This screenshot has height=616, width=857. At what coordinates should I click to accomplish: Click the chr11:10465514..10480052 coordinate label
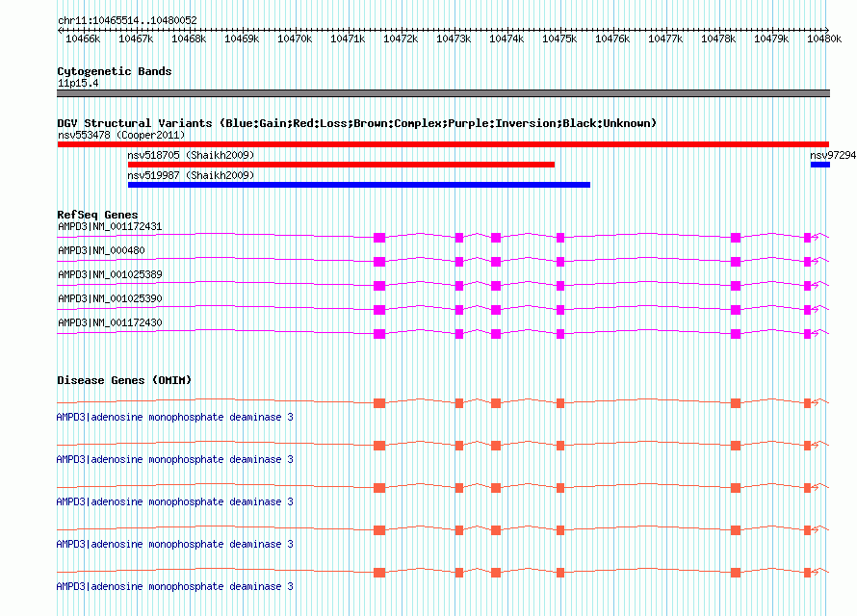pyautogui.click(x=127, y=20)
